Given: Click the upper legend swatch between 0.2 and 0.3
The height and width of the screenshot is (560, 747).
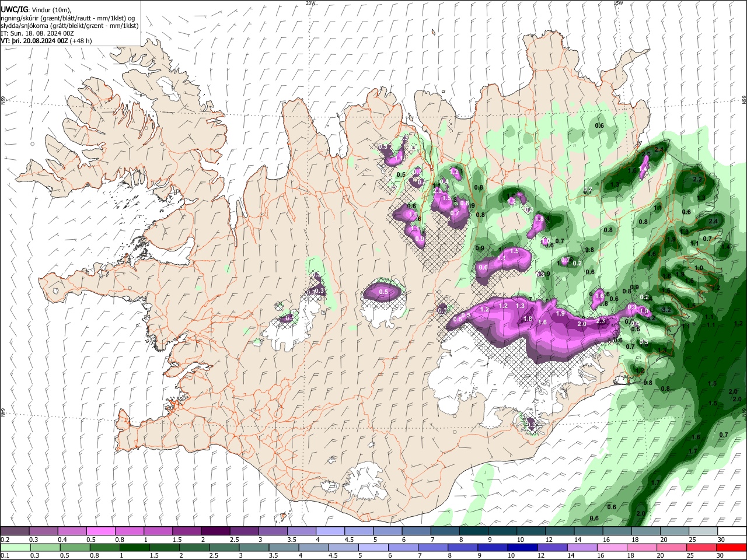Looking at the screenshot, I should coord(15,531).
